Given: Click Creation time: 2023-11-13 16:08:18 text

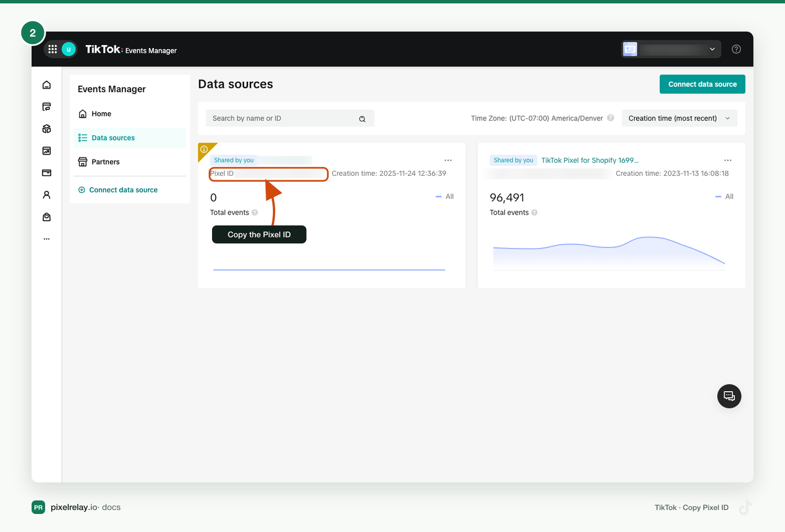Looking at the screenshot, I should pos(672,174).
